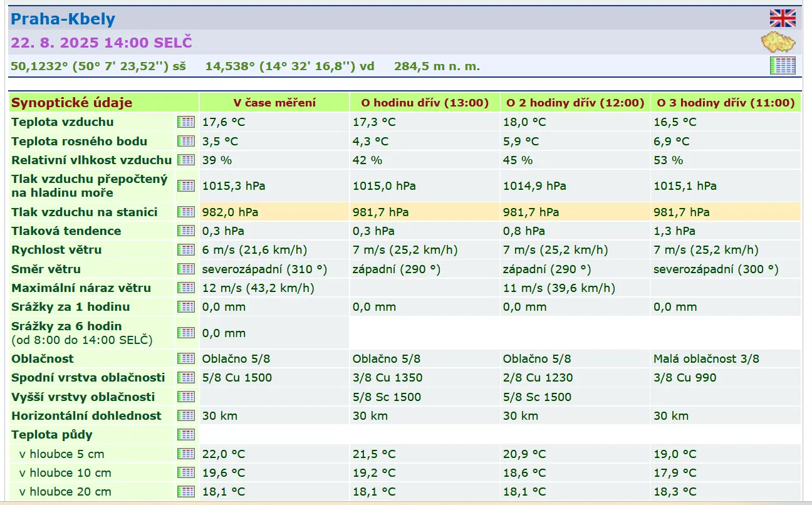Open table icon for Tlaková tendence
Viewport: 812px width, 505px height.
pos(186,231)
